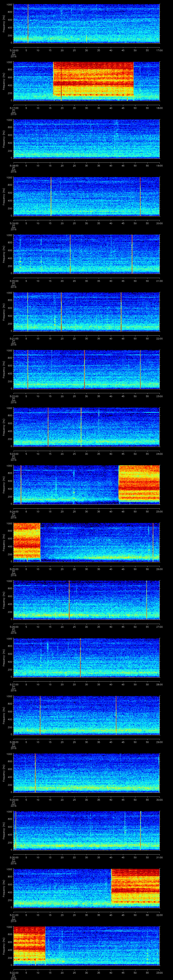Screen dimensions: 173x980
Task: Click the 5:16:00 start time label
Action: [x=14, y=50]
